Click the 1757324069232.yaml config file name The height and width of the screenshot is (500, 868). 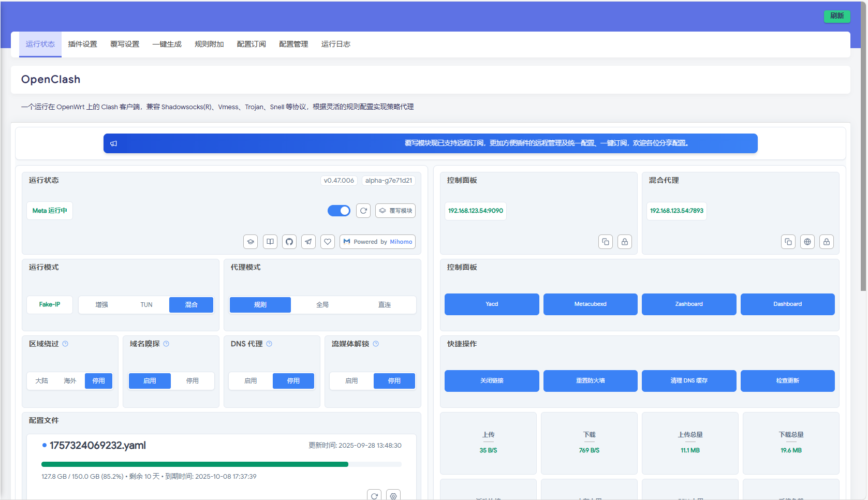coord(98,446)
